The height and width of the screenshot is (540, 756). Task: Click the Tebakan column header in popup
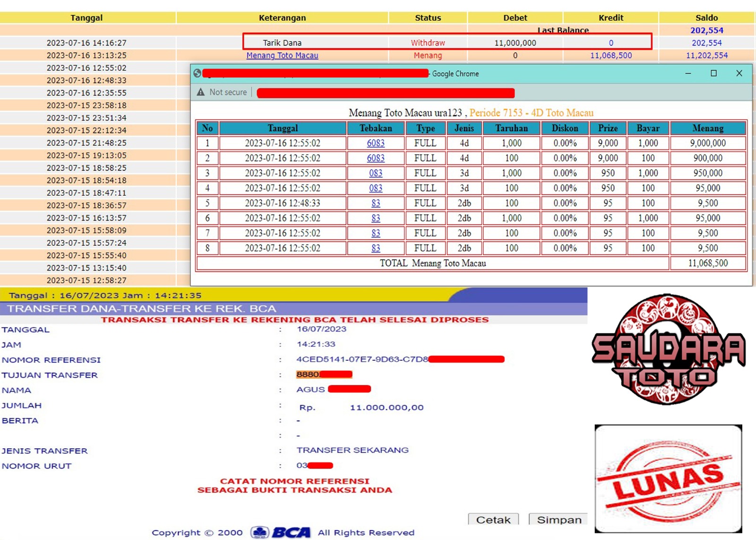pos(376,128)
